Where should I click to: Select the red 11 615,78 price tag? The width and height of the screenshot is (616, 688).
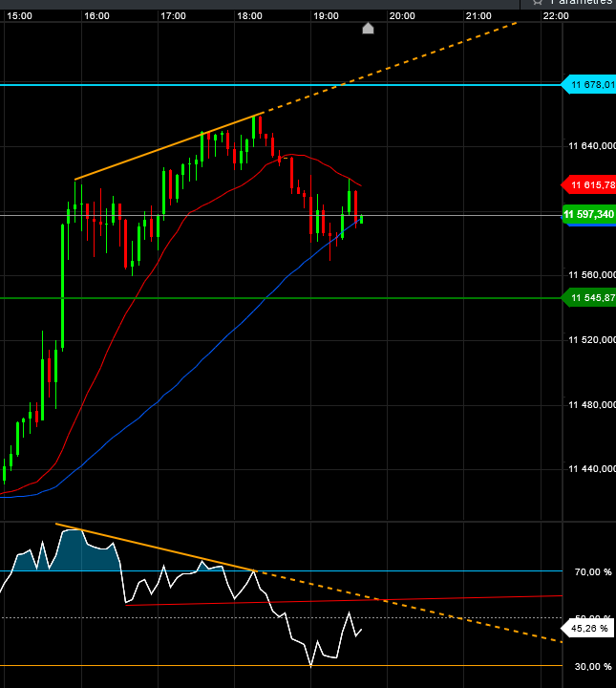(589, 185)
